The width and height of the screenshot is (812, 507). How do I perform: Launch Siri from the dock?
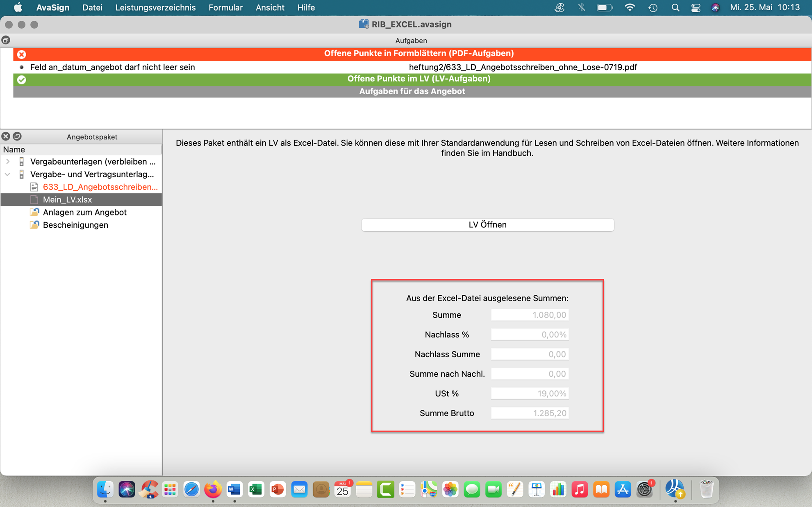coord(127,489)
